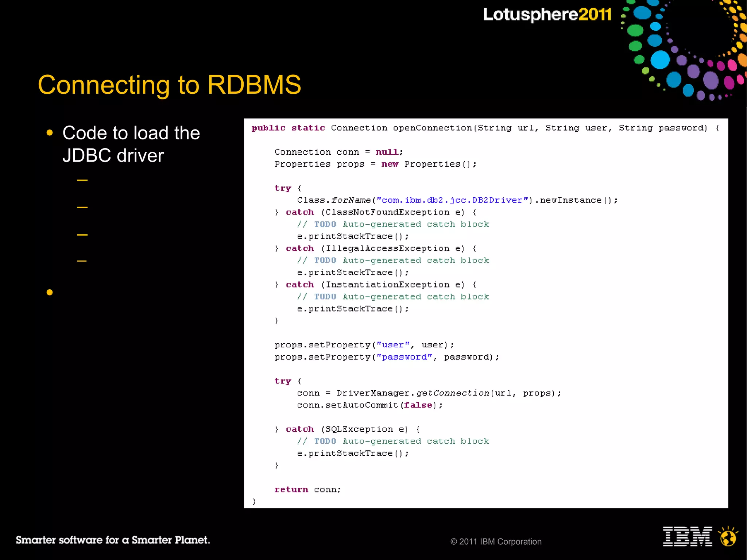Click the IBM logo
Screen dimensions: 747x560
tap(687, 536)
